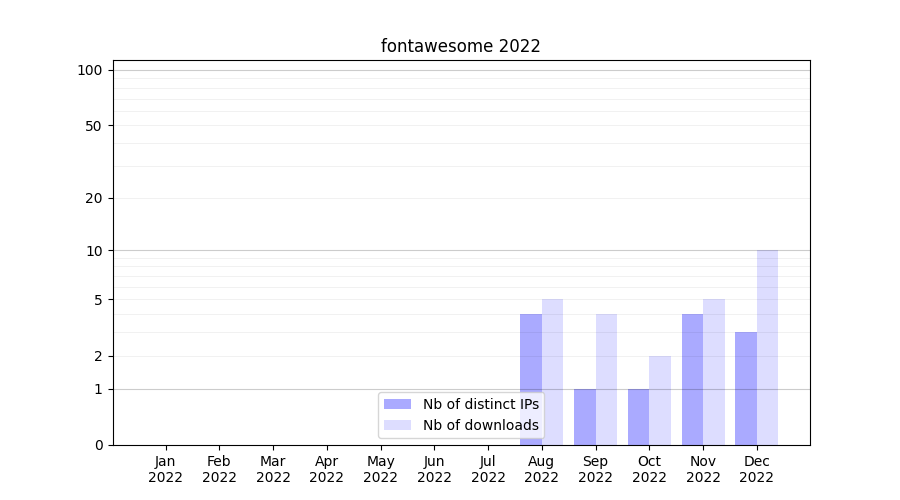
Task: Click the "100" y-axis tick label
Action: click(x=90, y=70)
